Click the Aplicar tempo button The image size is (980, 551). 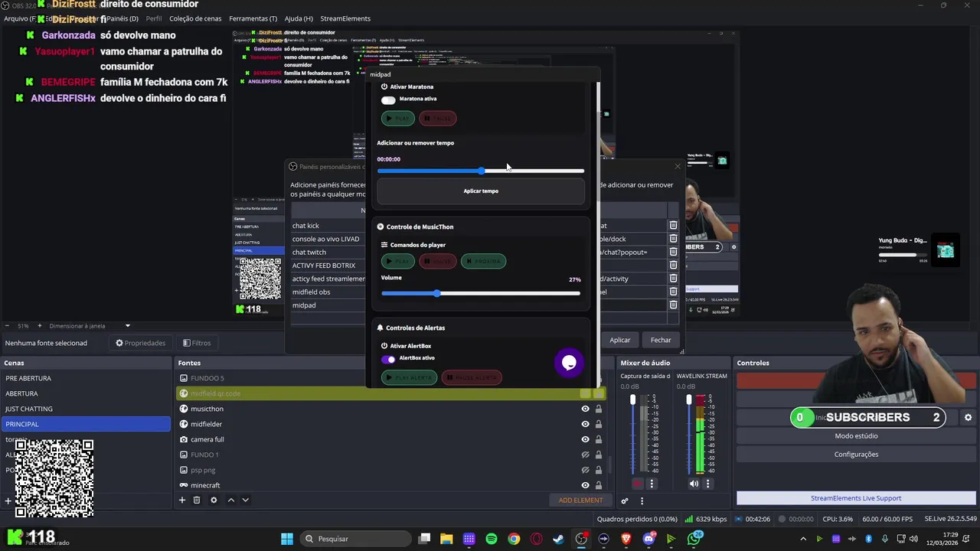[x=481, y=191]
